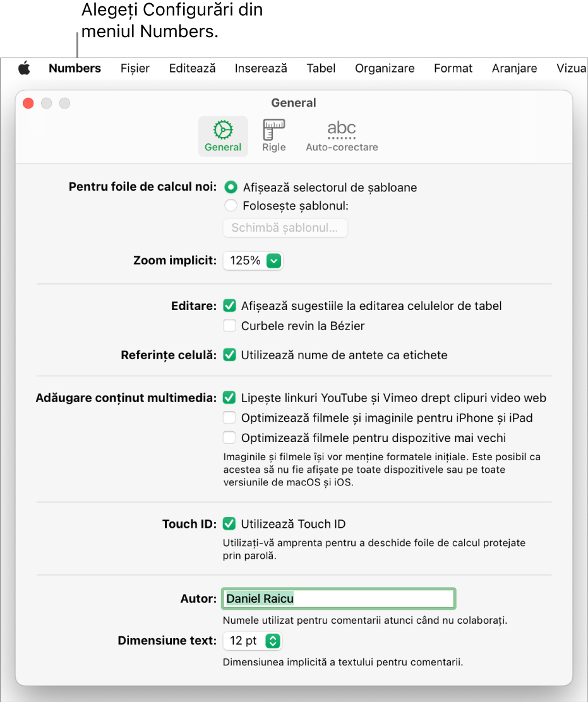The height and width of the screenshot is (702, 588).
Task: Select the Afișează selectorul de șabloane radio
Action: [x=231, y=187]
